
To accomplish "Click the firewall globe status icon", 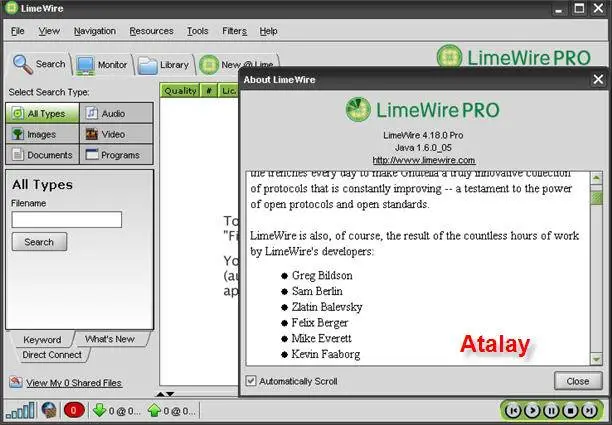I will 50,411.
